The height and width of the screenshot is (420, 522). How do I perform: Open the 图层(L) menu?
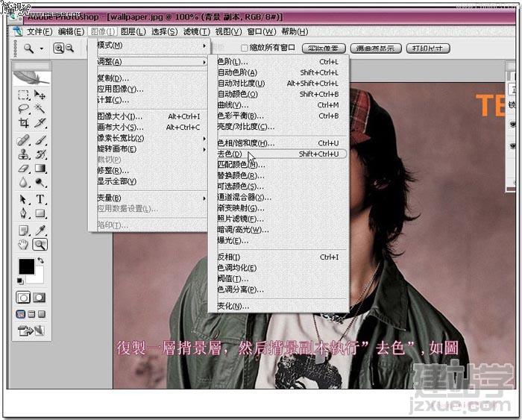click(x=133, y=31)
